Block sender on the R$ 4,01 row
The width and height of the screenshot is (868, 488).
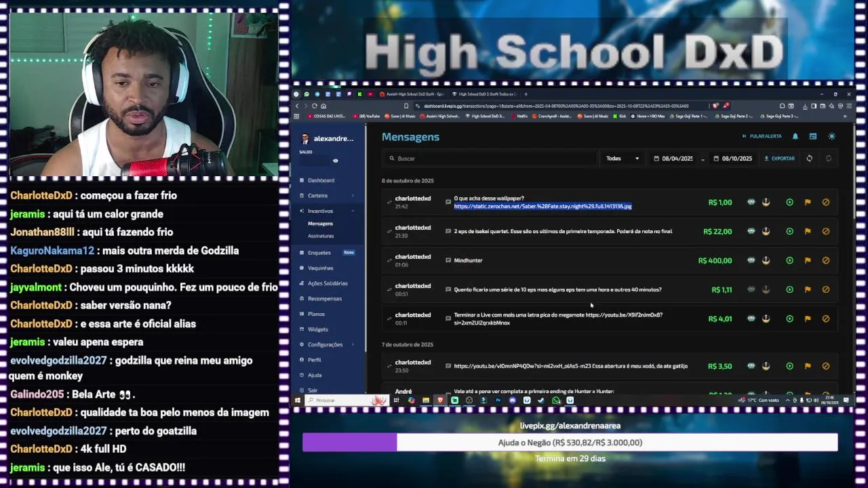click(x=826, y=319)
